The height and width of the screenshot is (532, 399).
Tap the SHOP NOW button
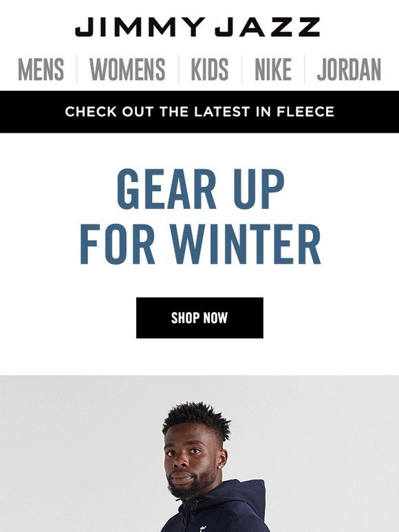(199, 318)
